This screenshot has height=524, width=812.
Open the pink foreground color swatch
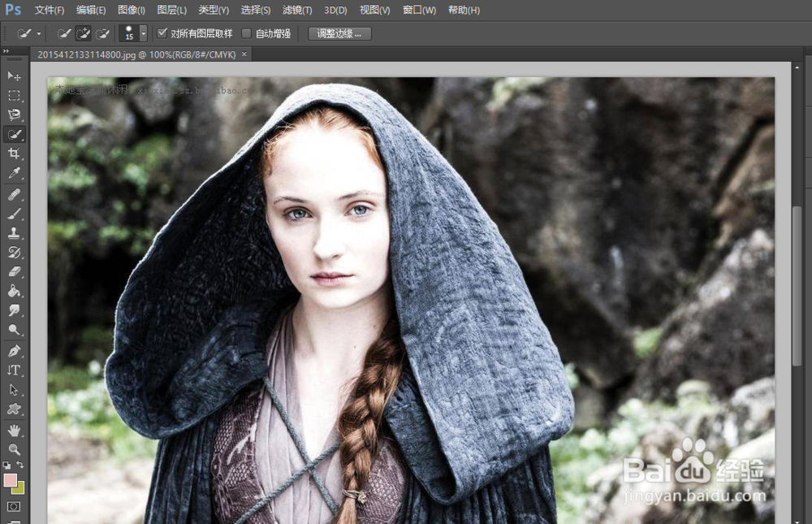[x=10, y=480]
